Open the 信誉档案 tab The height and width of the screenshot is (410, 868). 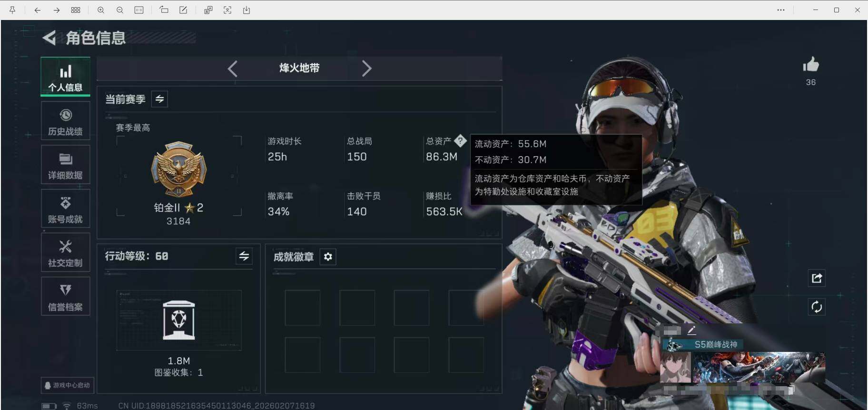[x=65, y=296]
